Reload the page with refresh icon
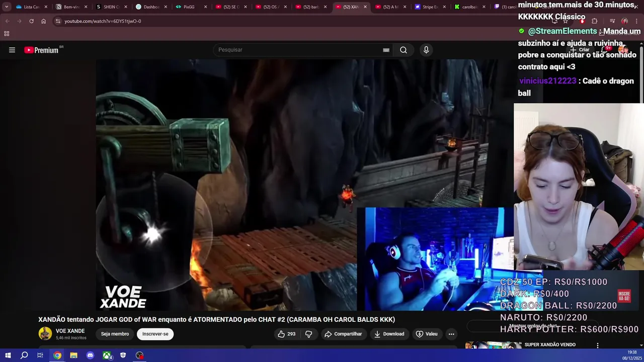 tap(31, 21)
